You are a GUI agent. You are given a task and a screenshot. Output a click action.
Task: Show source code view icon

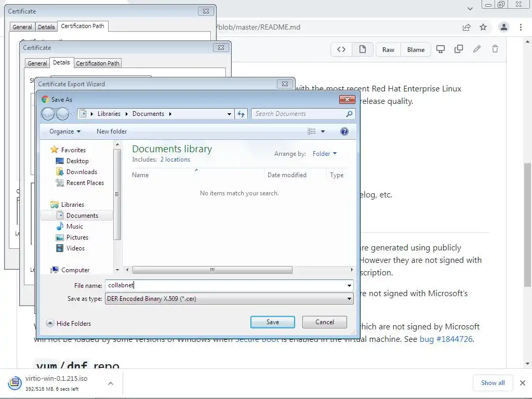coord(341,49)
